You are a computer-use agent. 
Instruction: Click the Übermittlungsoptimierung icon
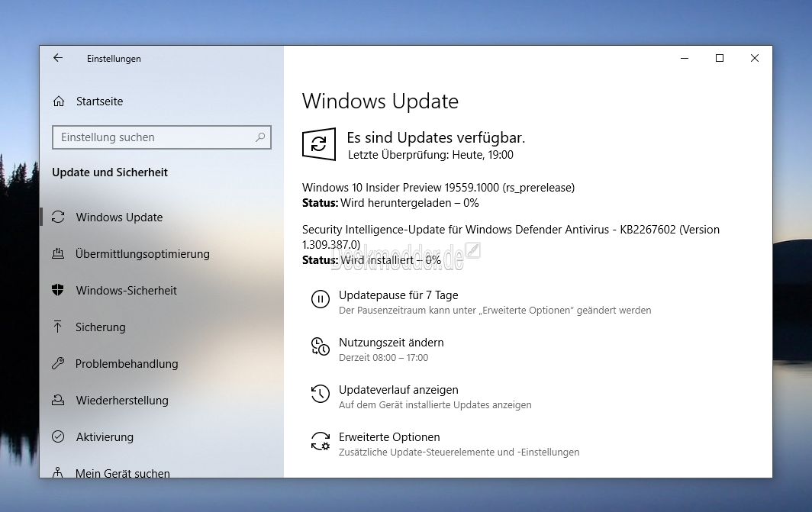58,253
